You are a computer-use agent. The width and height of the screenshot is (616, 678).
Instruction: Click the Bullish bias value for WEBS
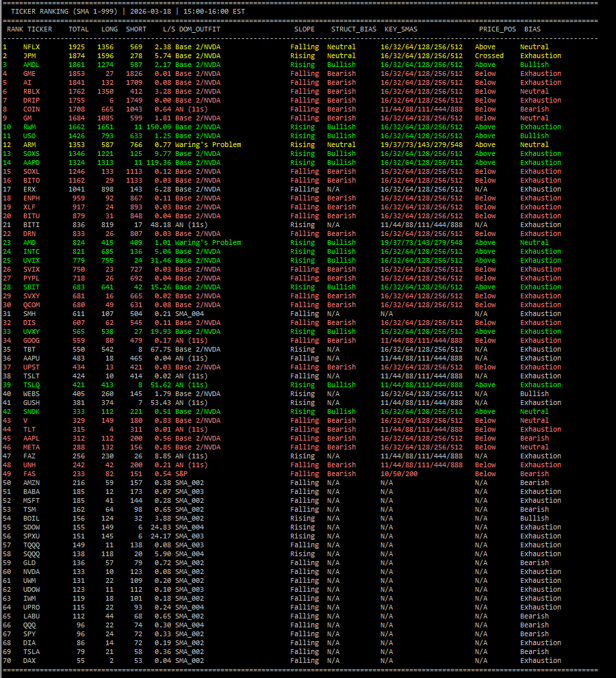click(535, 394)
